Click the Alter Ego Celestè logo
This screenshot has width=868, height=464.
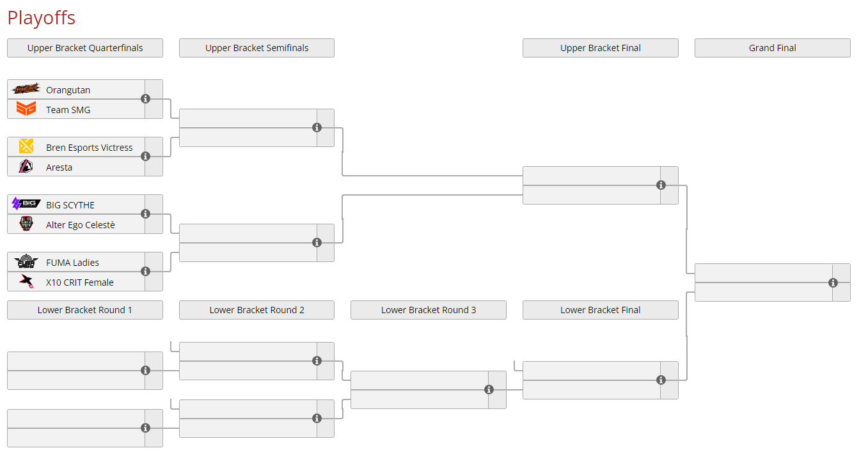[26, 224]
